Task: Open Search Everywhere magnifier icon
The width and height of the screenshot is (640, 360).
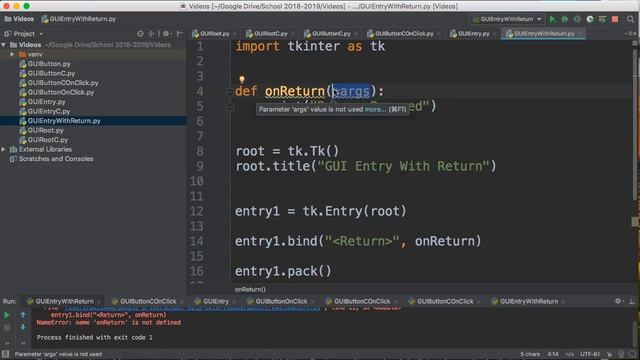Action: (630, 19)
